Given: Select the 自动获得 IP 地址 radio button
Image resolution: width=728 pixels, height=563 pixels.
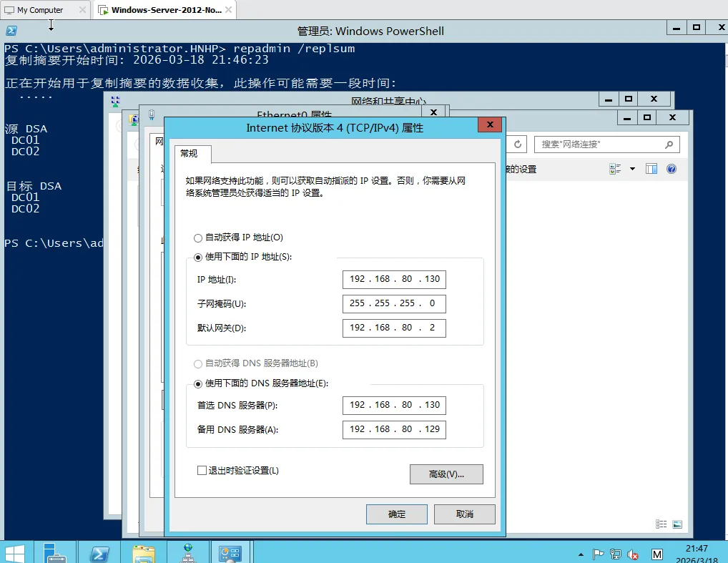Looking at the screenshot, I should [197, 238].
